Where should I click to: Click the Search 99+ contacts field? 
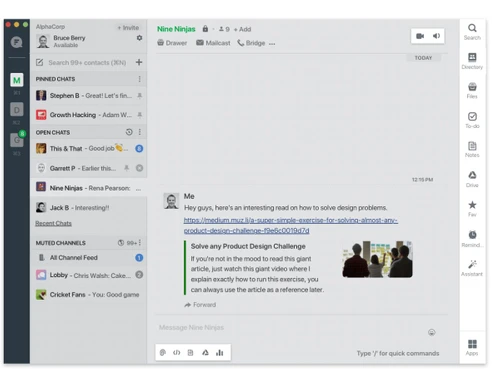tap(87, 62)
